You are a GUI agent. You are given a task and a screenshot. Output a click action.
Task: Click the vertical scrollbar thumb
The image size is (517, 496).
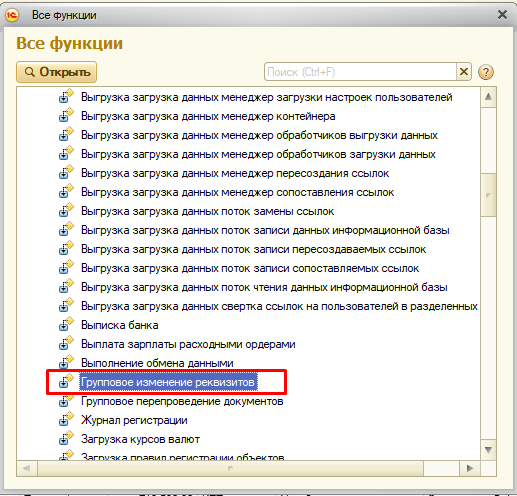point(488,195)
